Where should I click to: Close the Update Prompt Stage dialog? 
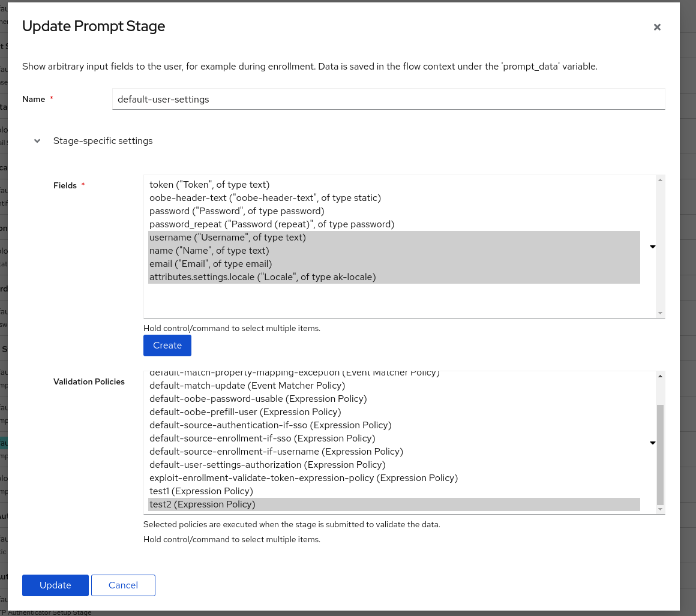coord(657,27)
